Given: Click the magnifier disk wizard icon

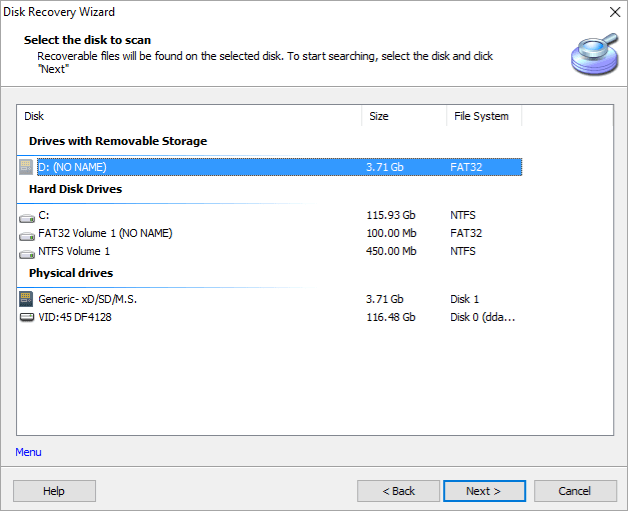Looking at the screenshot, I should click(593, 54).
